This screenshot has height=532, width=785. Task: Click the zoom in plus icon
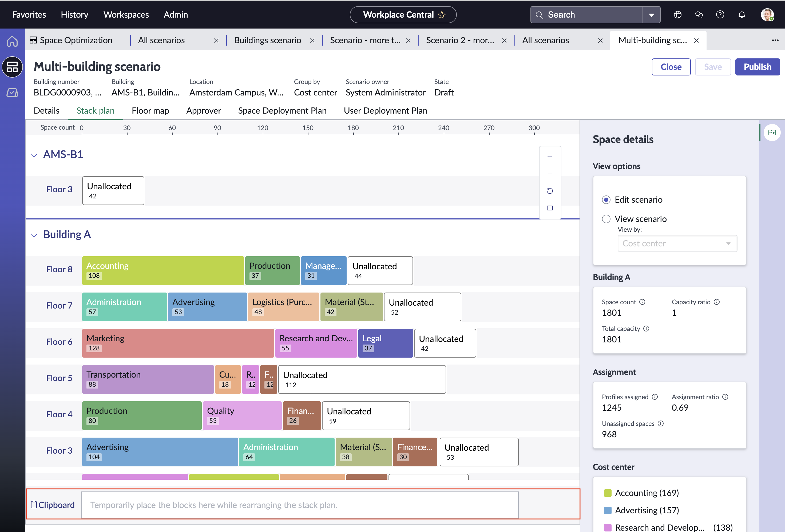pos(550,157)
